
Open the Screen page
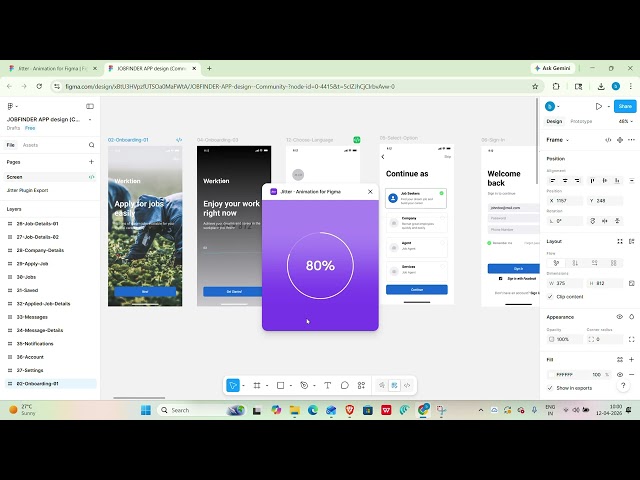tap(50, 177)
